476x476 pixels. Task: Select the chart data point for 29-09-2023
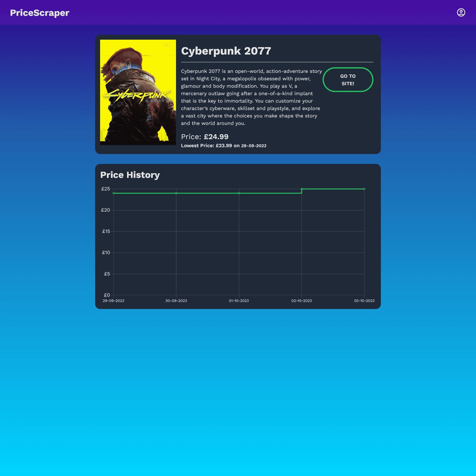[x=113, y=193]
